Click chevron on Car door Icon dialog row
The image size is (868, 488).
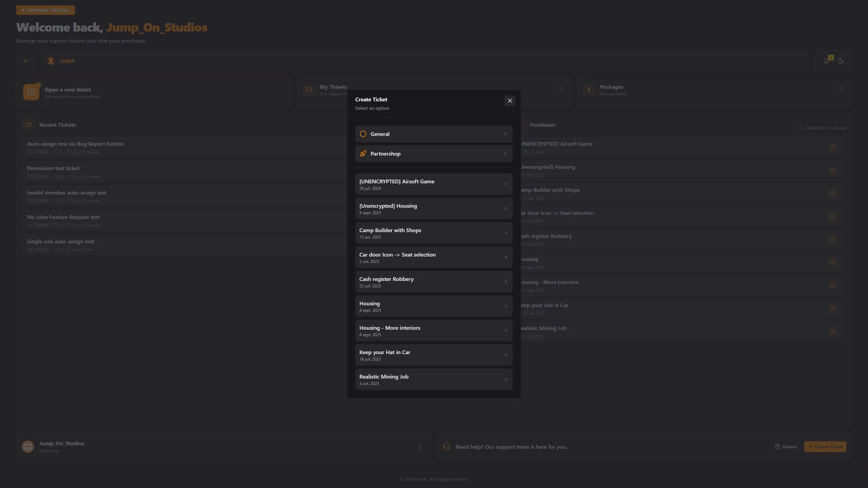click(506, 257)
